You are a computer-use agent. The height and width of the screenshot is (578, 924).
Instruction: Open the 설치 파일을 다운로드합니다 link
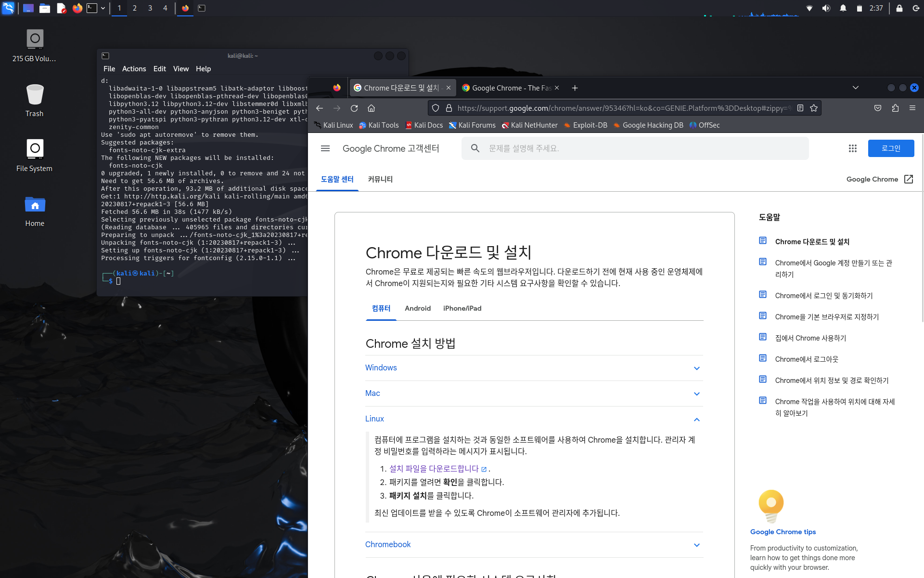[x=434, y=469]
